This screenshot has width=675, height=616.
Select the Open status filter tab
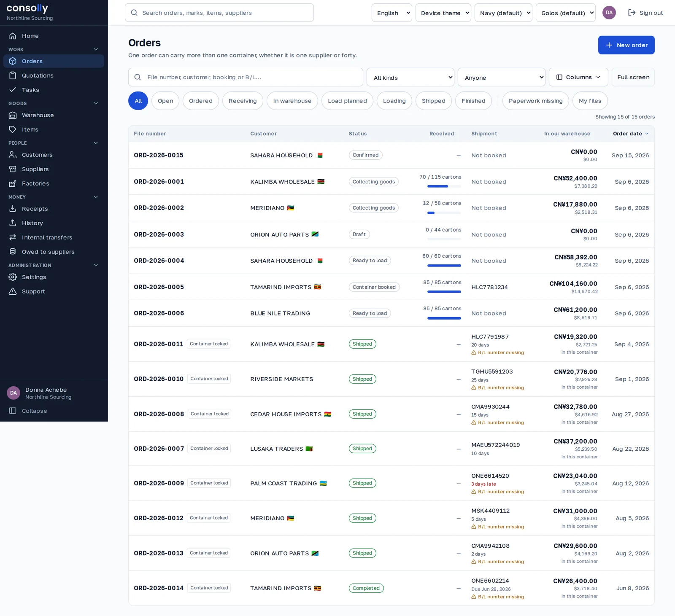(165, 101)
